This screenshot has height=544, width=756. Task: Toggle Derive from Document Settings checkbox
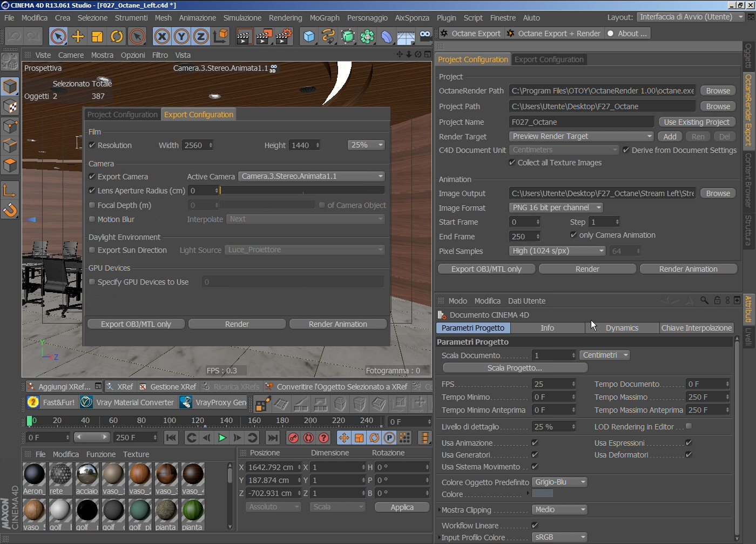point(626,150)
